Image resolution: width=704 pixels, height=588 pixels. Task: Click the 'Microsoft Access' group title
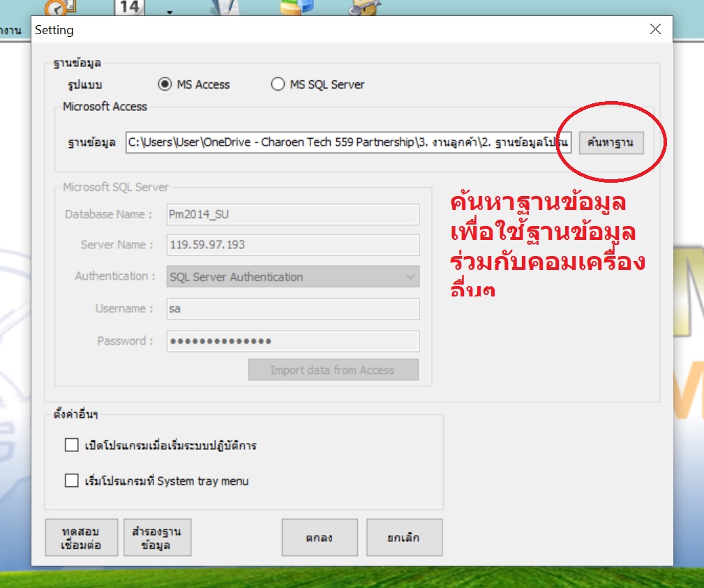105,107
